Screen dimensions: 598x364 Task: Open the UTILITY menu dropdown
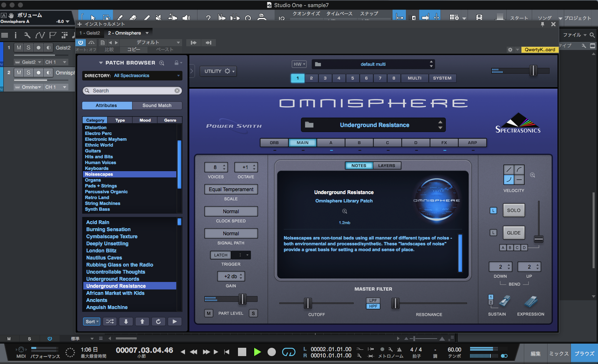click(x=218, y=71)
